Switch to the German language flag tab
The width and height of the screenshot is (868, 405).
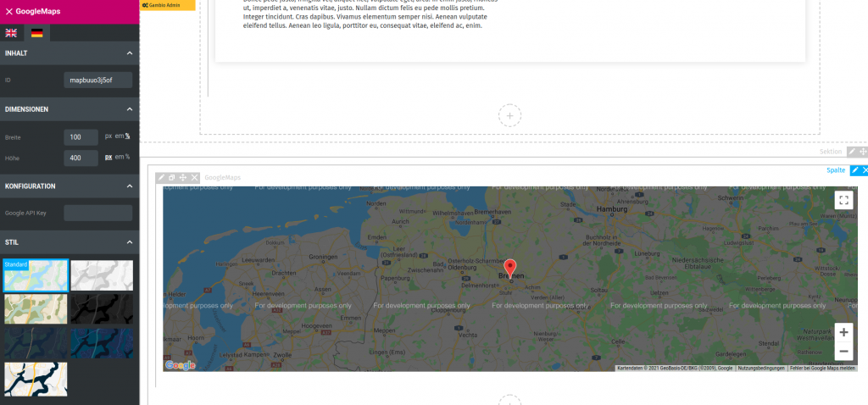[x=36, y=33]
